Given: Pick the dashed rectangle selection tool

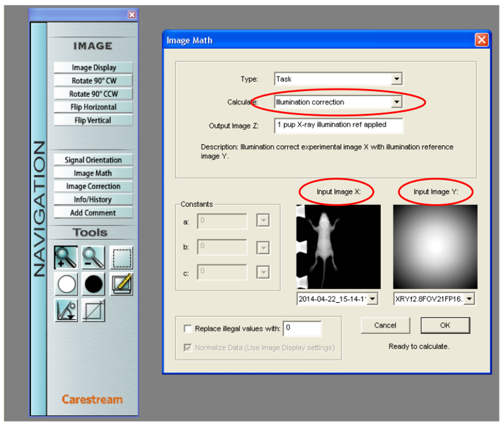Looking at the screenshot, I should pyautogui.click(x=122, y=257).
